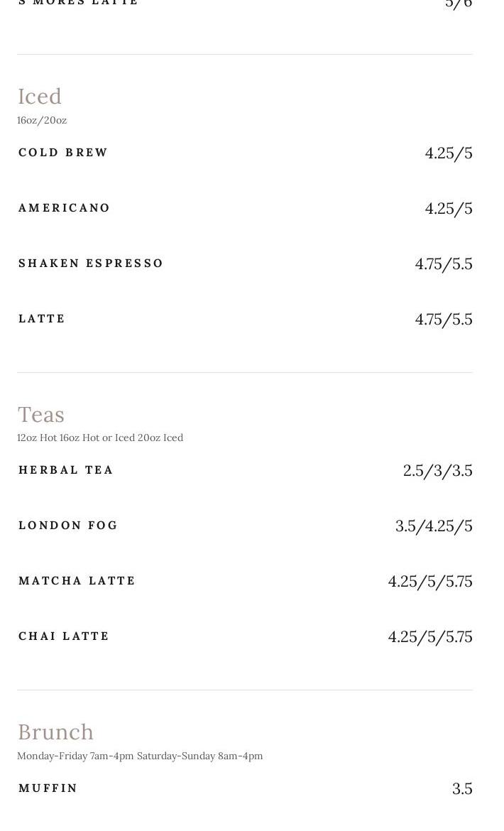Image resolution: width=504 pixels, height=831 pixels.
Task: Click the Teas section heading
Action: coord(40,415)
